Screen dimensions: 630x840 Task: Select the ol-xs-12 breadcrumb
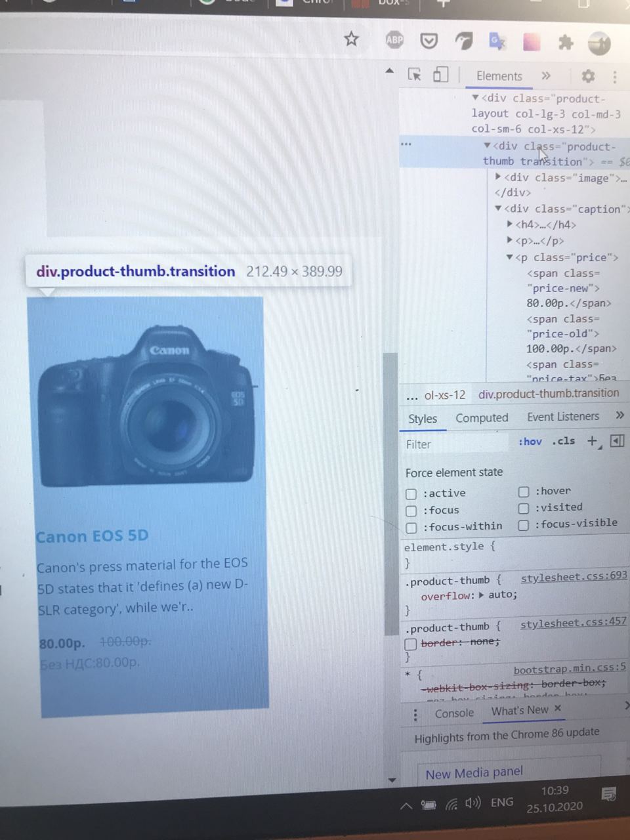(x=445, y=396)
